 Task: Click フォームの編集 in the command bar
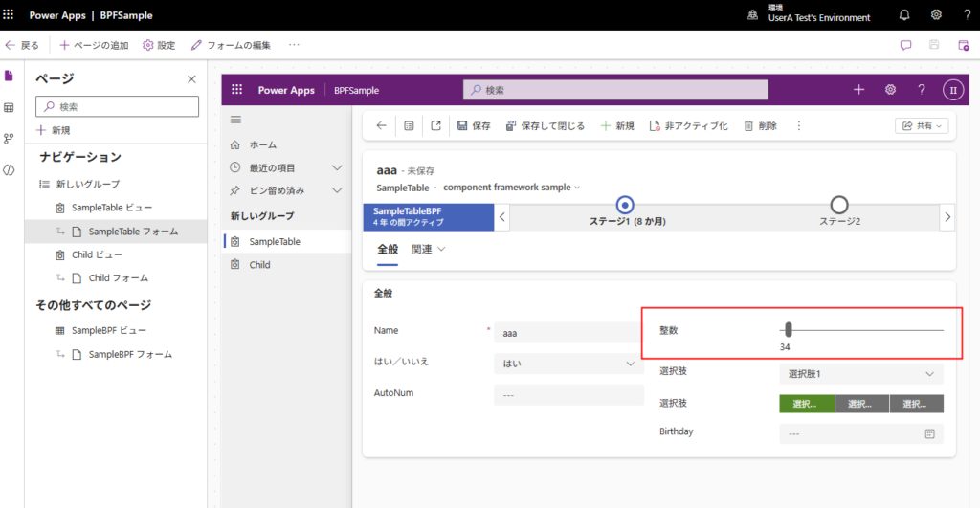(x=231, y=45)
